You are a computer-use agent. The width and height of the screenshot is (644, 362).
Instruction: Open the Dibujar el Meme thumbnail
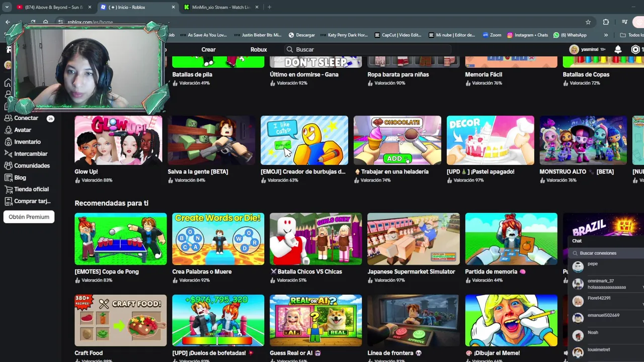511,320
